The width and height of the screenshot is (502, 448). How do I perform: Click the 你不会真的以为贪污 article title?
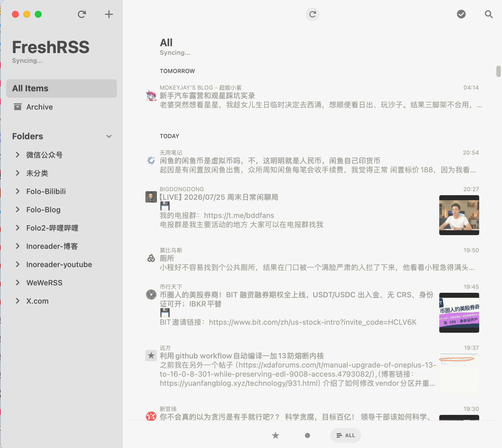(x=295, y=417)
